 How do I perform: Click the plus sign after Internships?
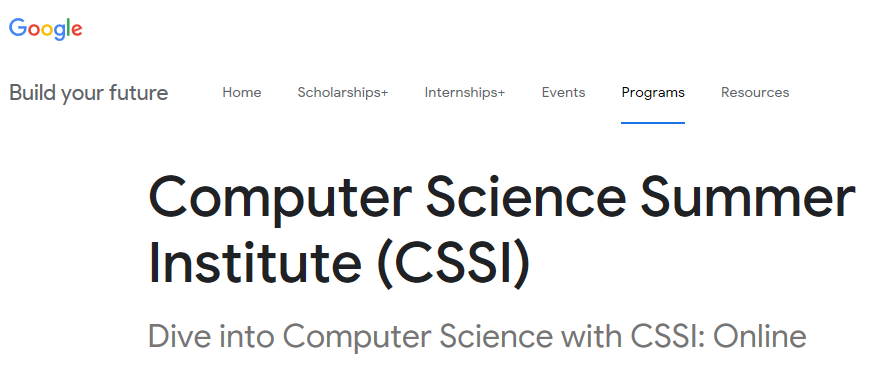coord(501,93)
